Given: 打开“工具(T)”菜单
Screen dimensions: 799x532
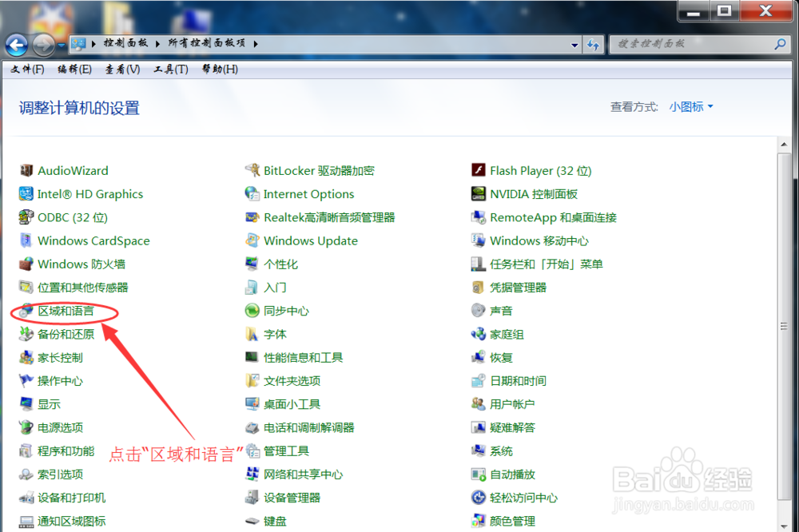Looking at the screenshot, I should [169, 69].
